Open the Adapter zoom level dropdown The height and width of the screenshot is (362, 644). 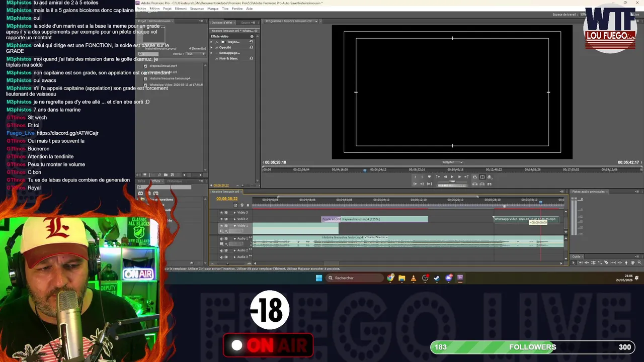pos(452,162)
